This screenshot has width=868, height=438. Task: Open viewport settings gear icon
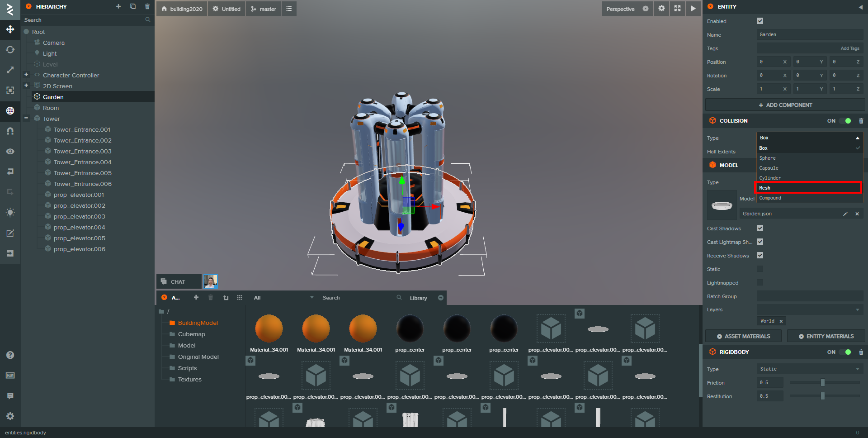[x=661, y=9]
